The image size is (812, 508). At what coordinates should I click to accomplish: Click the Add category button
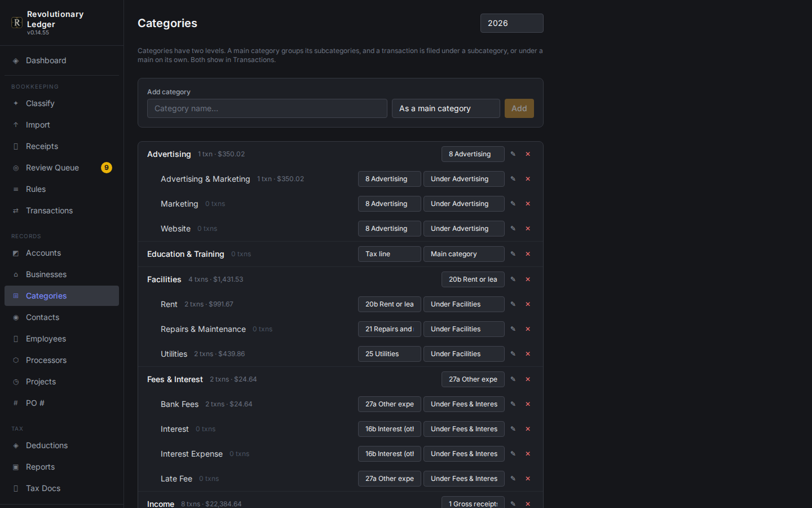point(519,108)
